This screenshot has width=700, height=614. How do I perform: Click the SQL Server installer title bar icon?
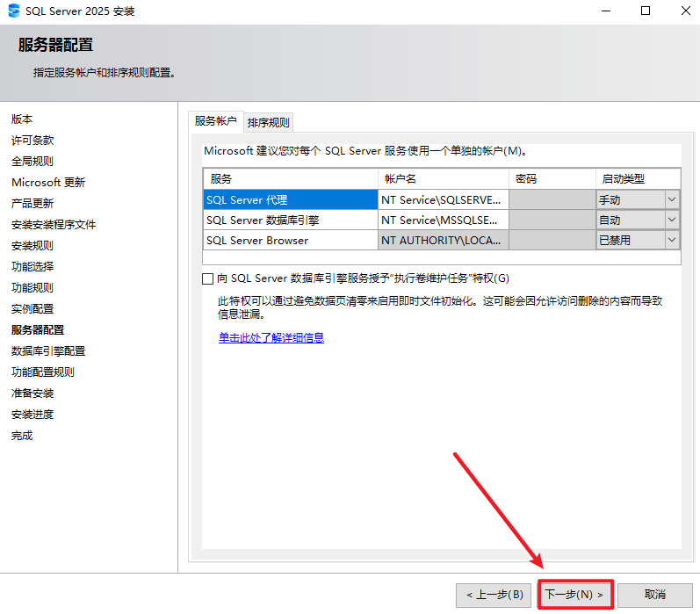click(13, 11)
